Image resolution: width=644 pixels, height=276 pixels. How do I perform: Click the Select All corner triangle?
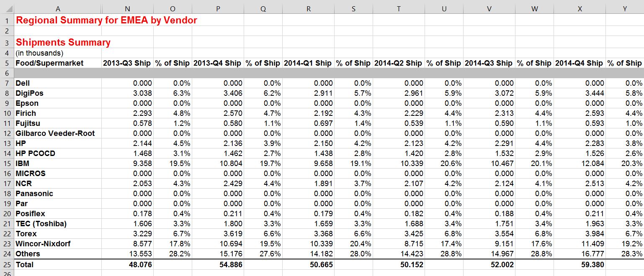pyautogui.click(x=7, y=8)
